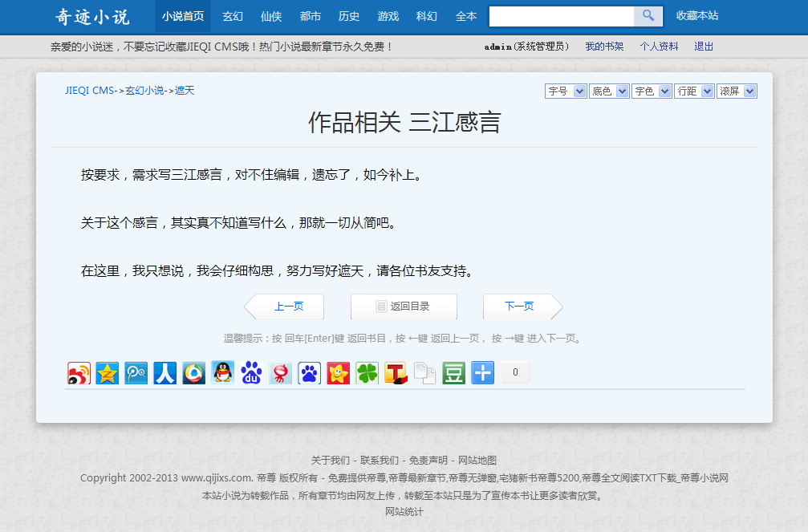Share to Tencent Pengyou icon
This screenshot has width=808, height=532.
pyautogui.click(x=136, y=372)
